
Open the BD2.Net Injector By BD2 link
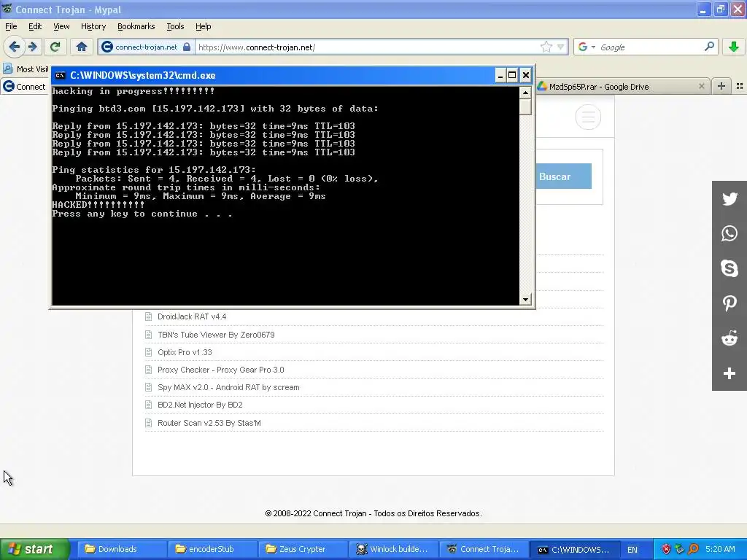point(200,405)
